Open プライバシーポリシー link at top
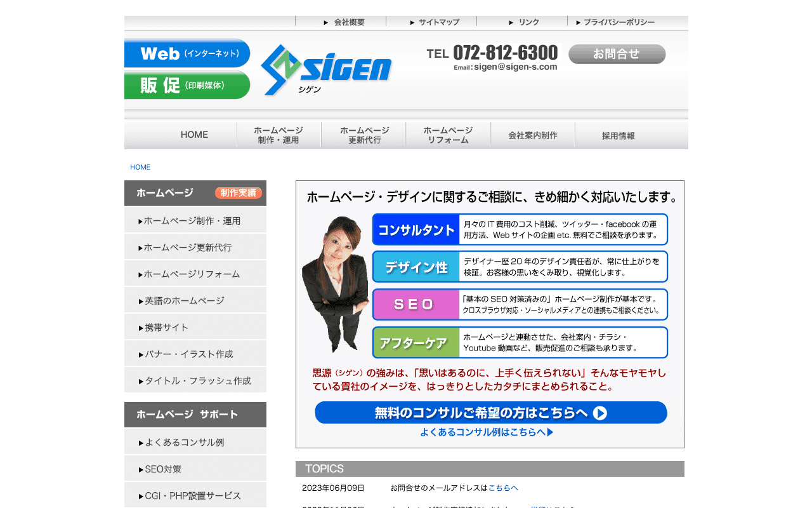Image resolution: width=812 pixels, height=508 pixels. coord(615,22)
